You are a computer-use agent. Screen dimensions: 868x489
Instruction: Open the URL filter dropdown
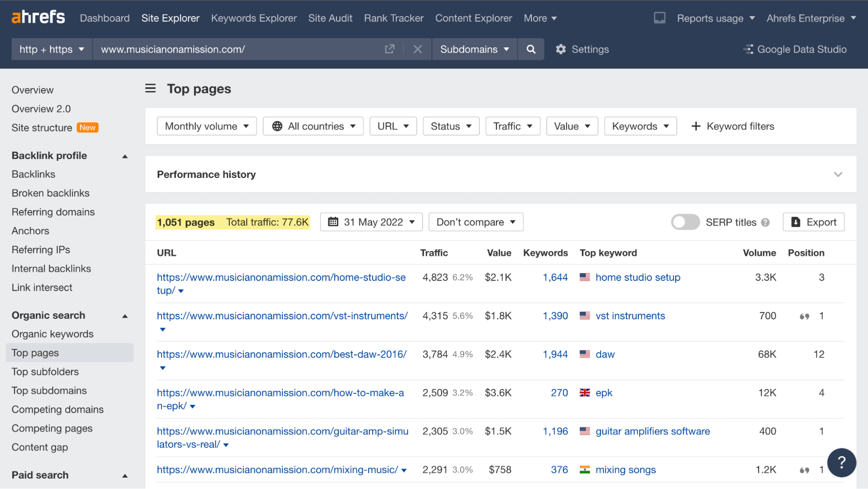point(393,126)
